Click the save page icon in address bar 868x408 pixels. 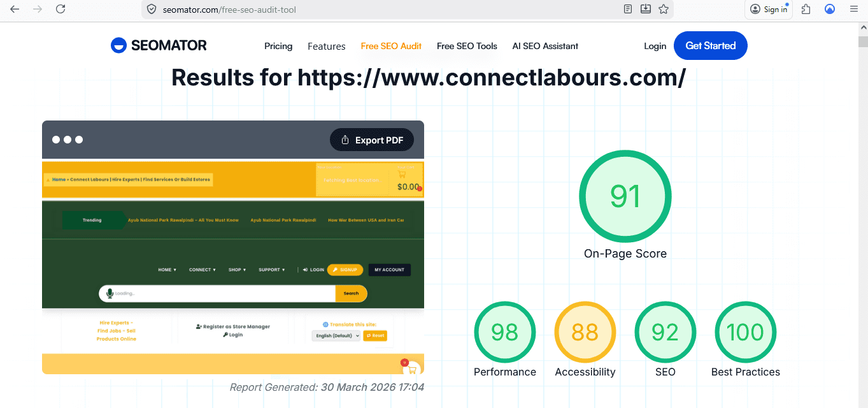tap(646, 9)
